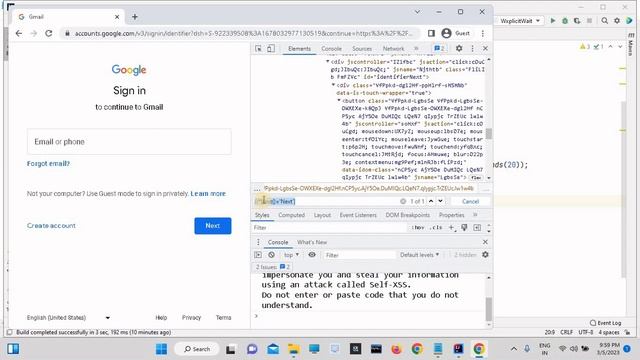
Task: Collapse the div class VfPpkd-dgl2Hf node
Action: coord(333,85)
